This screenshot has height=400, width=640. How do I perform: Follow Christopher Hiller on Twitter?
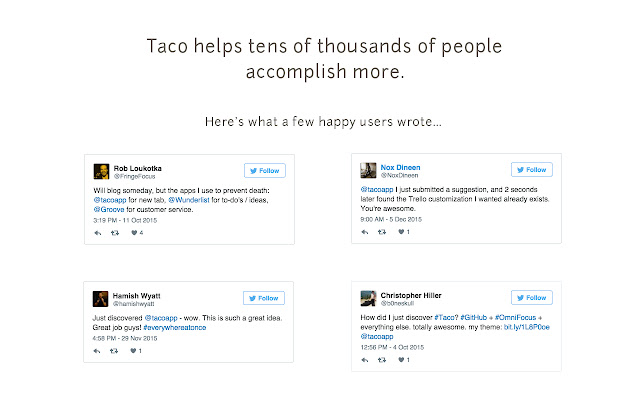pyautogui.click(x=531, y=298)
